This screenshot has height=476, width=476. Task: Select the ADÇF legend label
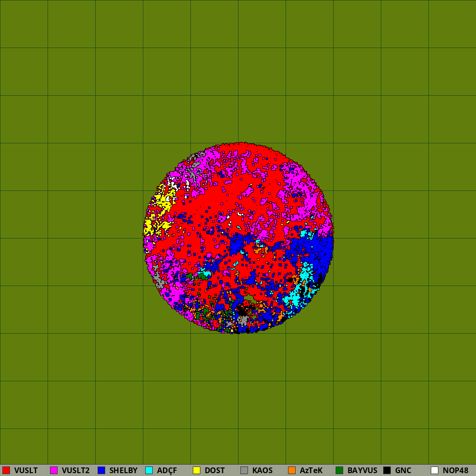(167, 471)
